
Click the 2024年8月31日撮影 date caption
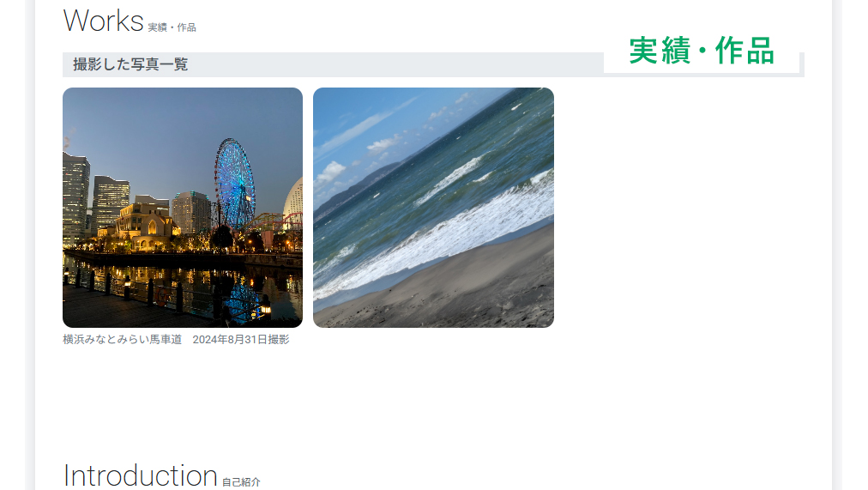(x=241, y=340)
